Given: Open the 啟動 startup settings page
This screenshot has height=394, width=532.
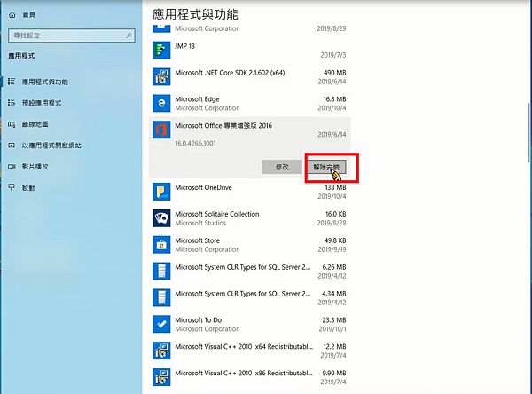Looking at the screenshot, I should 28,188.
